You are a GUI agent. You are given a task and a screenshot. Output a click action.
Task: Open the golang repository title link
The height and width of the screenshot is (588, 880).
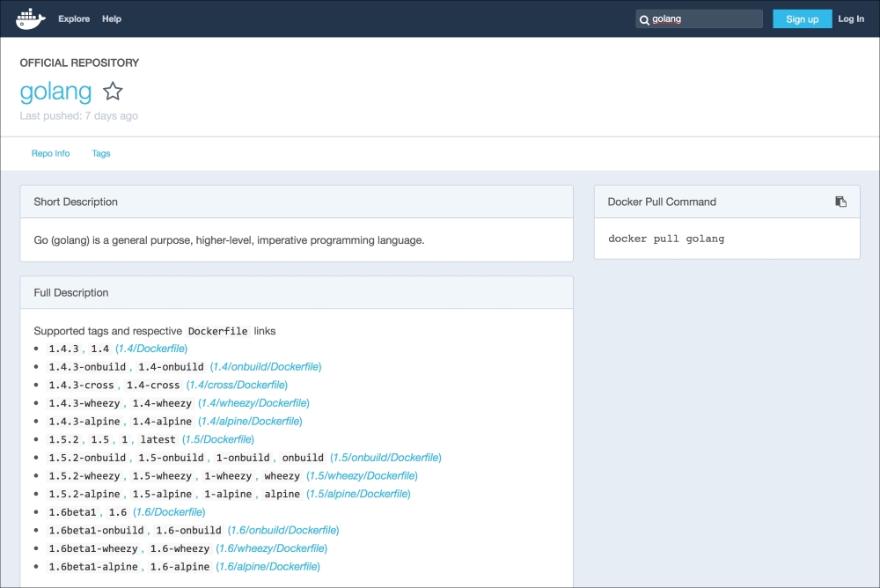(55, 92)
